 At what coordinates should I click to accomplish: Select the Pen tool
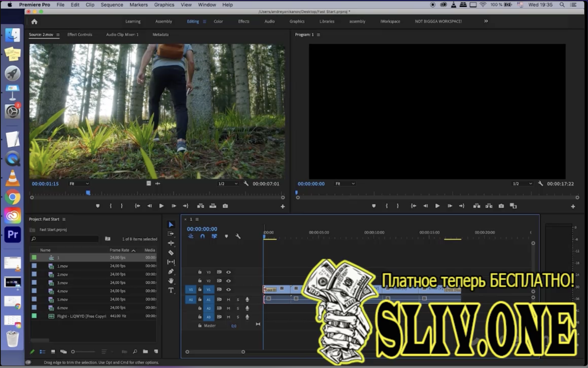point(171,271)
